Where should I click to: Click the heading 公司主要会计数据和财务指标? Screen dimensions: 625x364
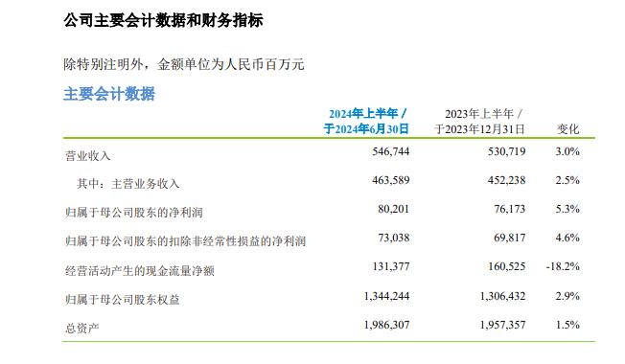[163, 20]
